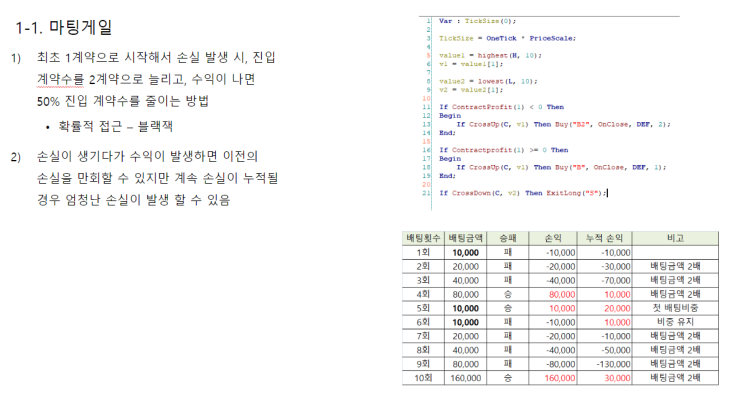Click "End;" on code line 14
The height and width of the screenshot is (414, 743).
coord(447,133)
